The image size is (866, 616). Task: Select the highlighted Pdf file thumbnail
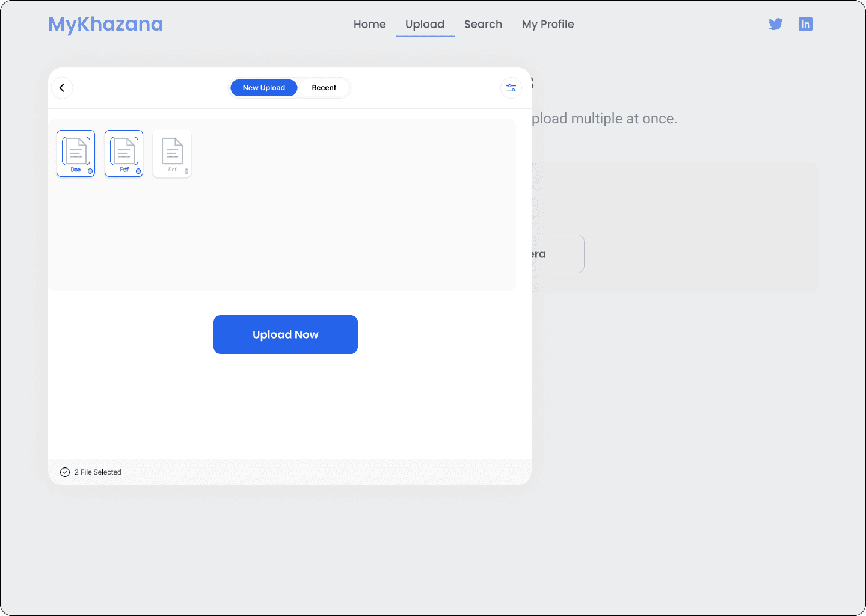point(124,153)
